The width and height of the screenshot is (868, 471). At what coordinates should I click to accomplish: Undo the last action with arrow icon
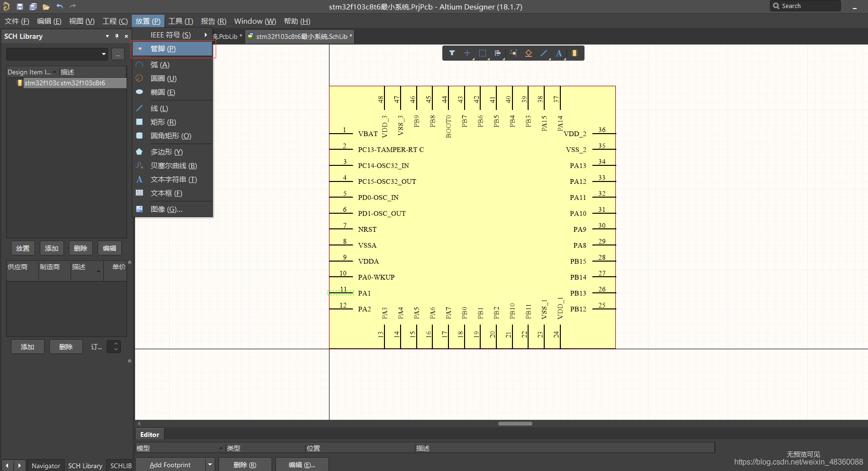59,7
